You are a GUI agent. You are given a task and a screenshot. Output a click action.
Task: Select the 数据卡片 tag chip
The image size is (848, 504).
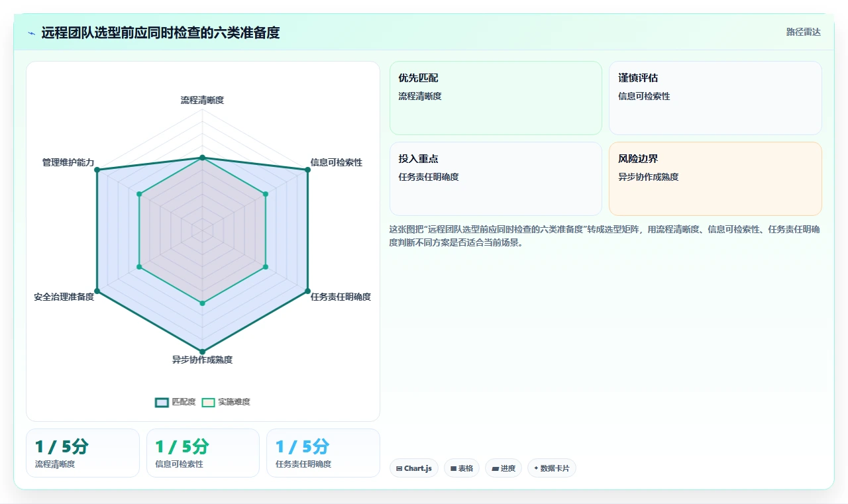click(552, 468)
